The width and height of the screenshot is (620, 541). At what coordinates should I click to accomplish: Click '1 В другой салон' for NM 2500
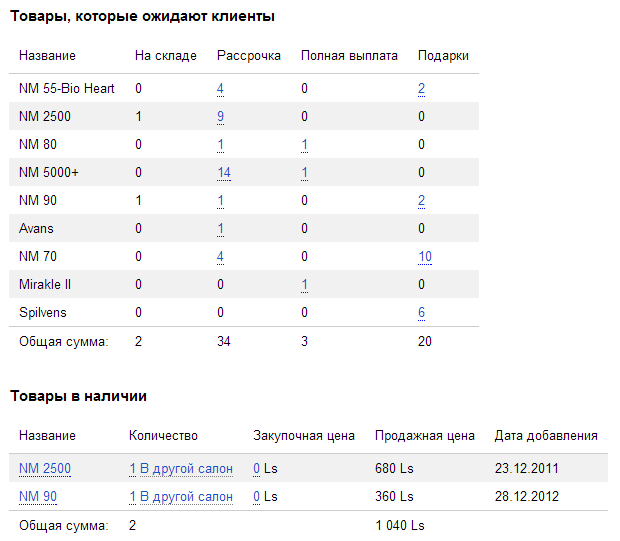(181, 468)
